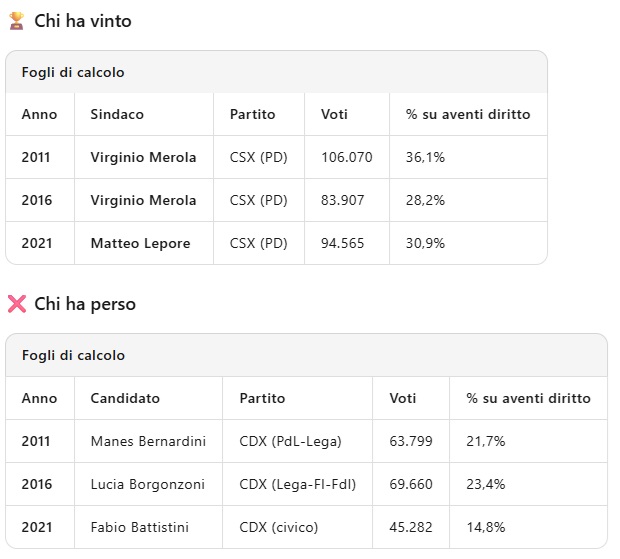Click the red X icon beside Chi ha perso
Screen dimensions: 620x559
[x=17, y=304]
